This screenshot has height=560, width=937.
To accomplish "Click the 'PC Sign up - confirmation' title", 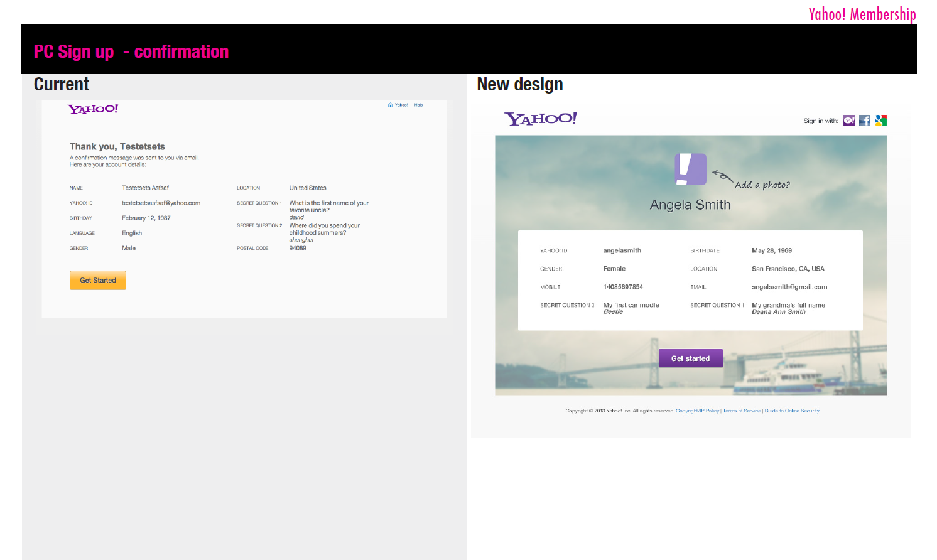I will pyautogui.click(x=131, y=51).
